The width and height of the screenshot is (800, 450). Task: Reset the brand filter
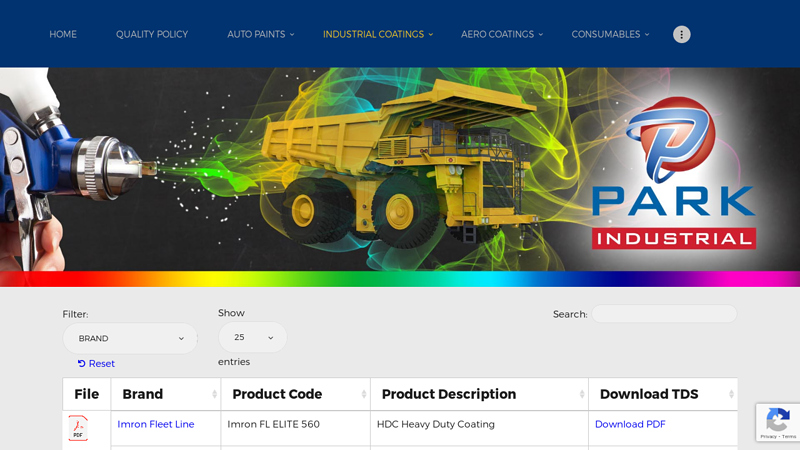96,364
